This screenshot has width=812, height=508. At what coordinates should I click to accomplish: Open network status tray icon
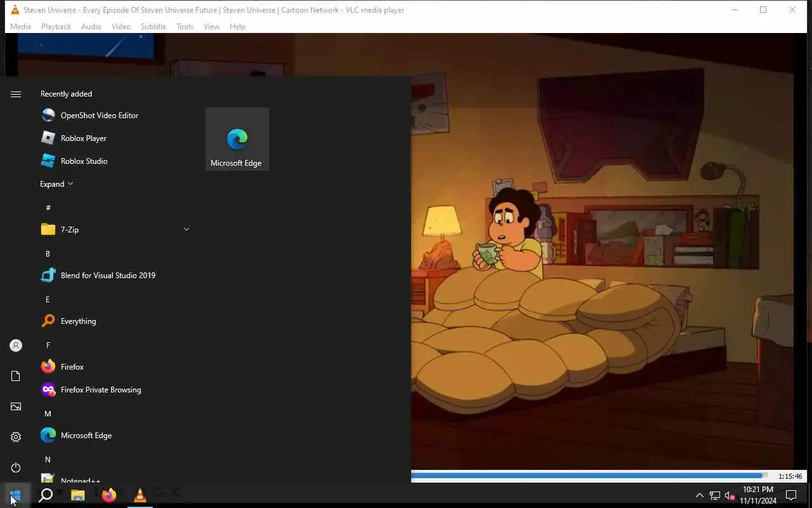tap(715, 495)
